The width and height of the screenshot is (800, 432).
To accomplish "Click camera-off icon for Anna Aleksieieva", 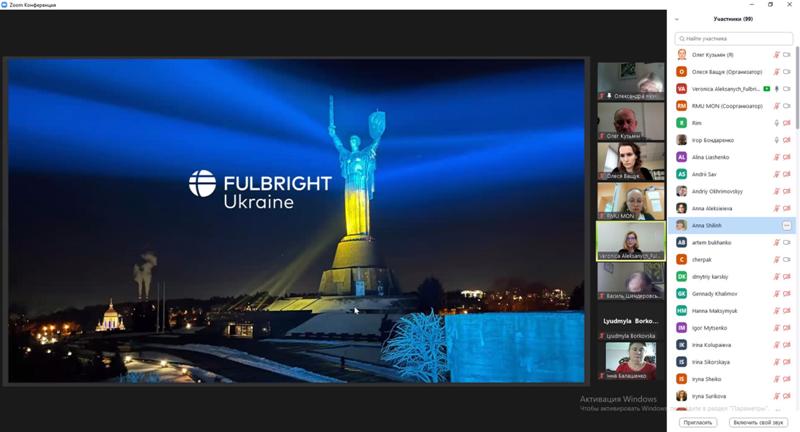I will pos(787,208).
